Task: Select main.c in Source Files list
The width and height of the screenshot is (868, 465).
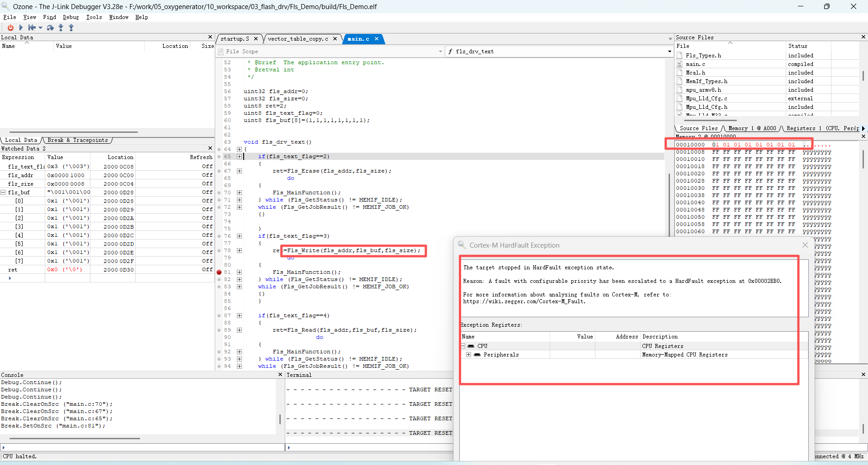Action: click(695, 64)
